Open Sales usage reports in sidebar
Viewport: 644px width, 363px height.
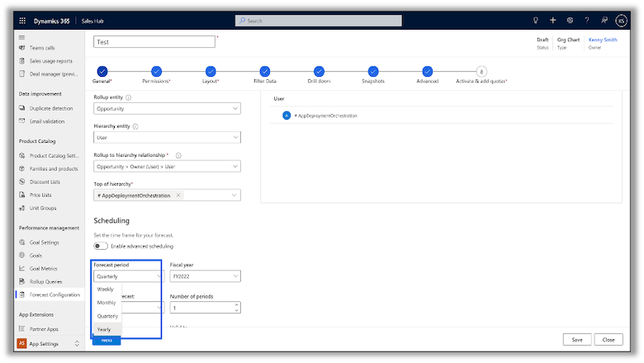pos(50,61)
